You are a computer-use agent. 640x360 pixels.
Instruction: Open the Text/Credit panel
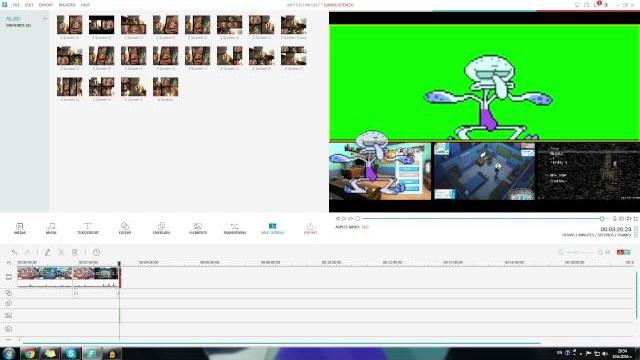point(88,228)
